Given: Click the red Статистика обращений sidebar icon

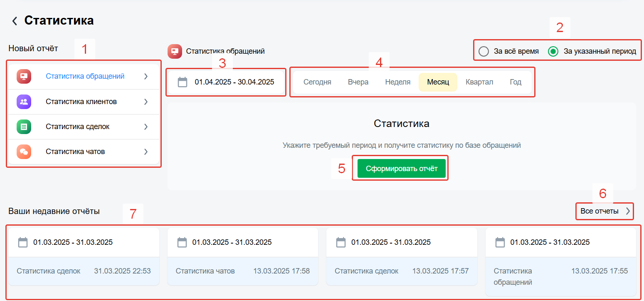Looking at the screenshot, I should (24, 77).
